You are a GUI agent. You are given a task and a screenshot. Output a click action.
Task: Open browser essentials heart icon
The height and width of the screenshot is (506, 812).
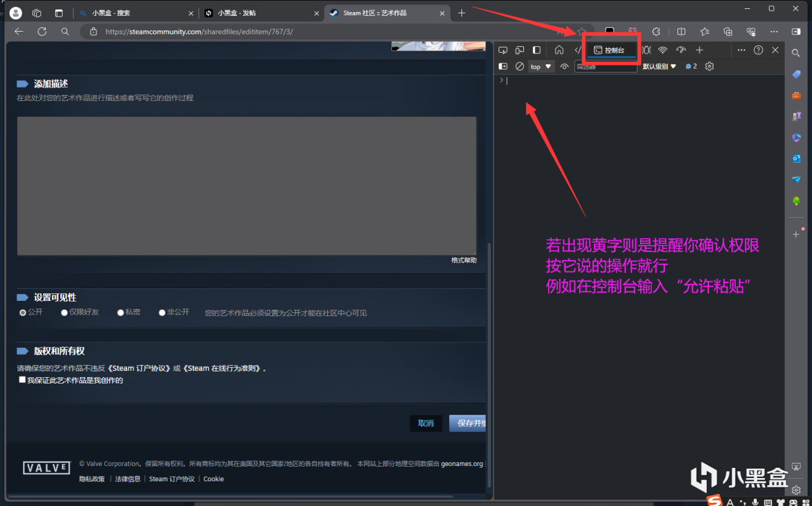751,31
